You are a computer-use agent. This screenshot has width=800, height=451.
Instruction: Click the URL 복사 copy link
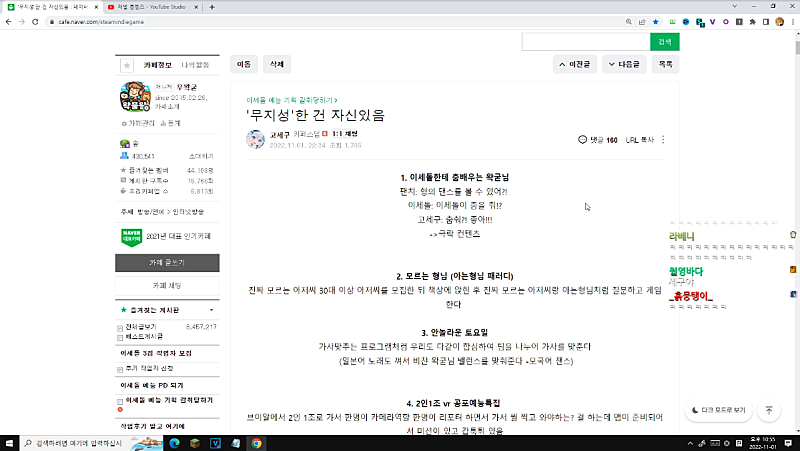[640, 140]
